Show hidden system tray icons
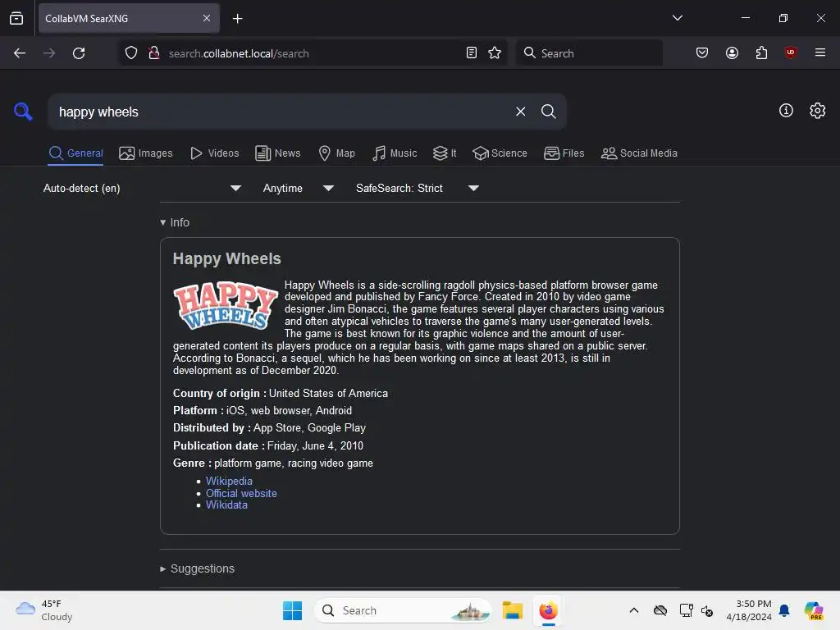 634,610
